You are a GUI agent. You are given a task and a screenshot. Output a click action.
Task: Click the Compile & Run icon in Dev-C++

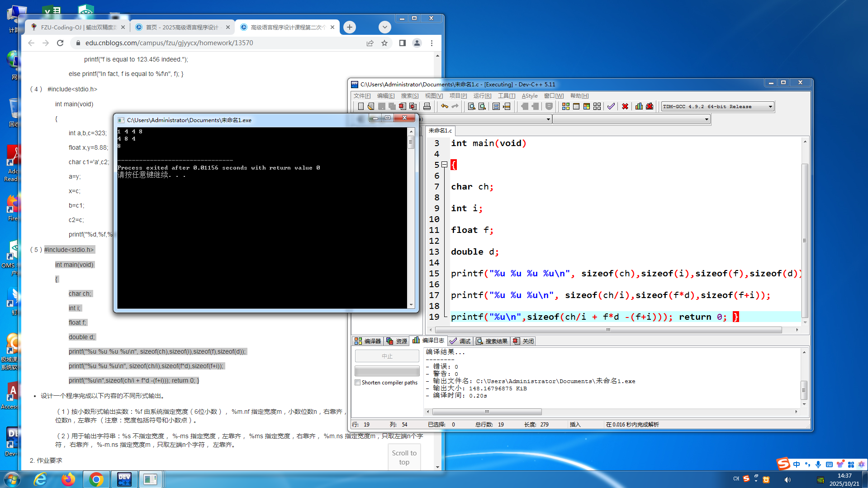[587, 106]
